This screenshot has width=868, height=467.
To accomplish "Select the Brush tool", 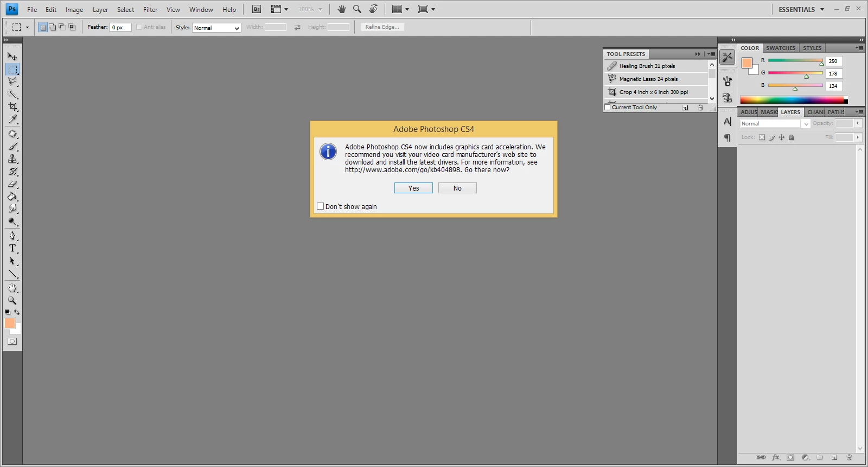I will tap(12, 146).
